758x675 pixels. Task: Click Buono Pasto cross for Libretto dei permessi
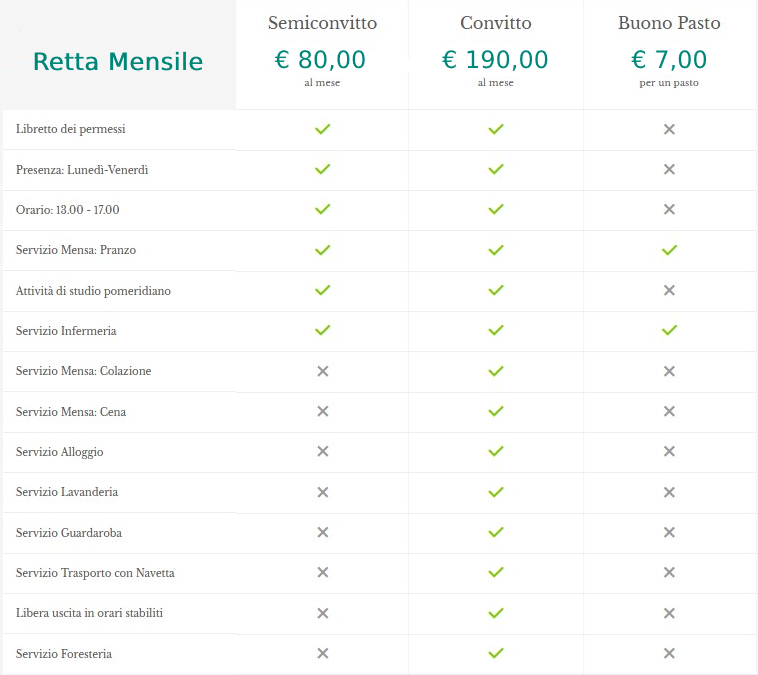point(669,129)
